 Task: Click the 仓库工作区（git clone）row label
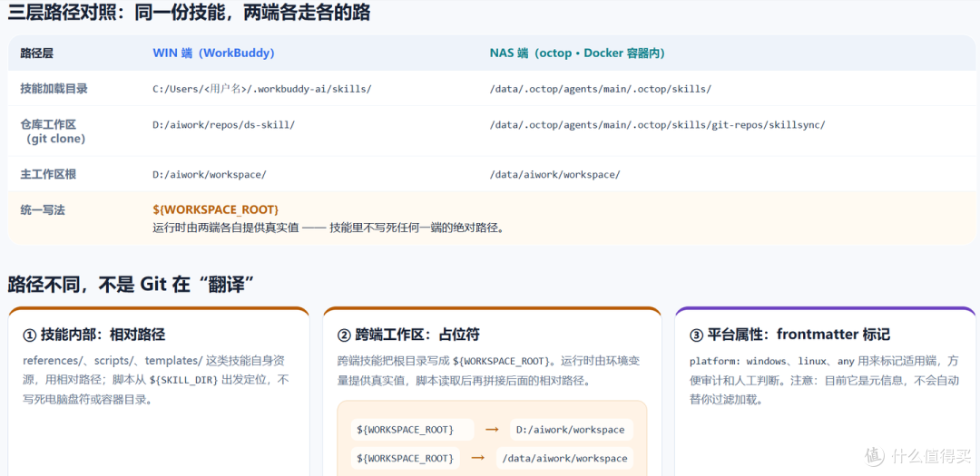click(54, 131)
